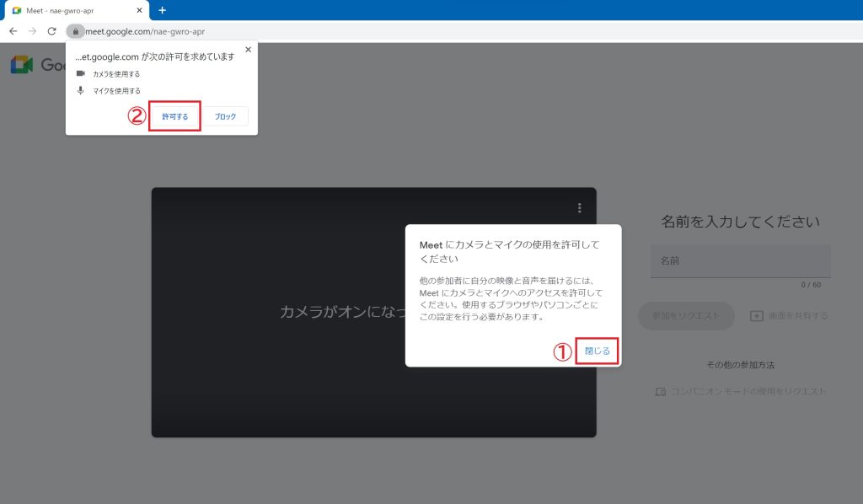Click the dialog title about camera and mic permission

click(510, 251)
